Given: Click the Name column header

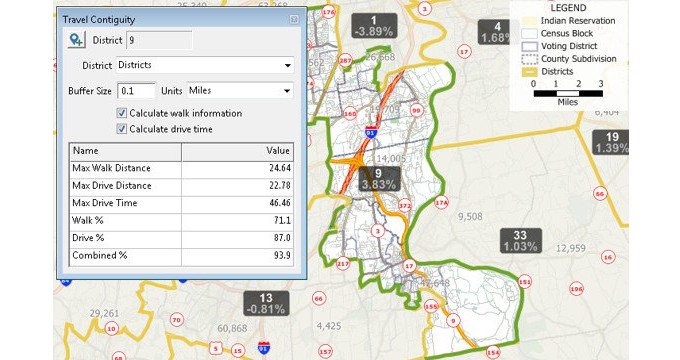Looking at the screenshot, I should click(x=125, y=151).
